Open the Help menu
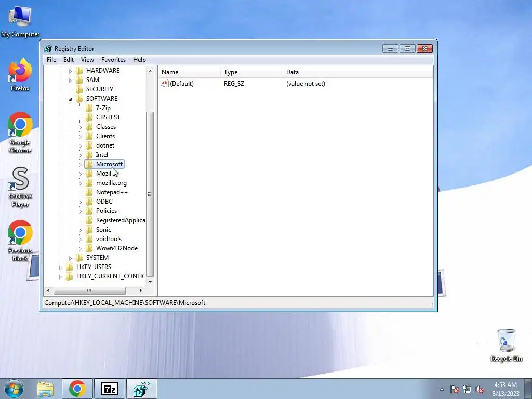 tap(139, 60)
